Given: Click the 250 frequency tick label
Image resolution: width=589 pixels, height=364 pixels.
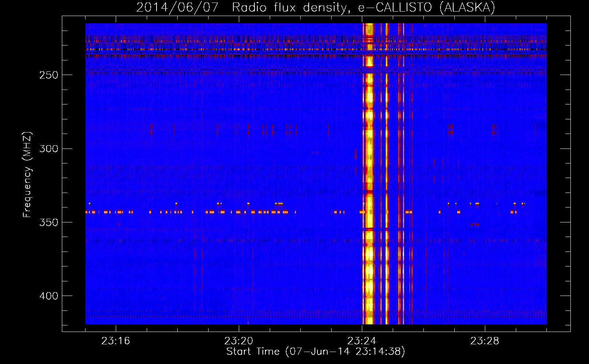Looking at the screenshot, I should tap(49, 75).
